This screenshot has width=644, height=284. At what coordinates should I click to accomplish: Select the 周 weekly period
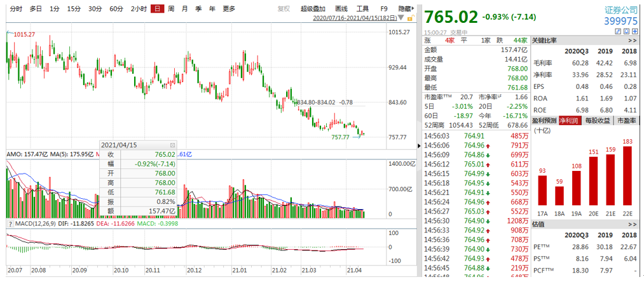click(x=171, y=9)
